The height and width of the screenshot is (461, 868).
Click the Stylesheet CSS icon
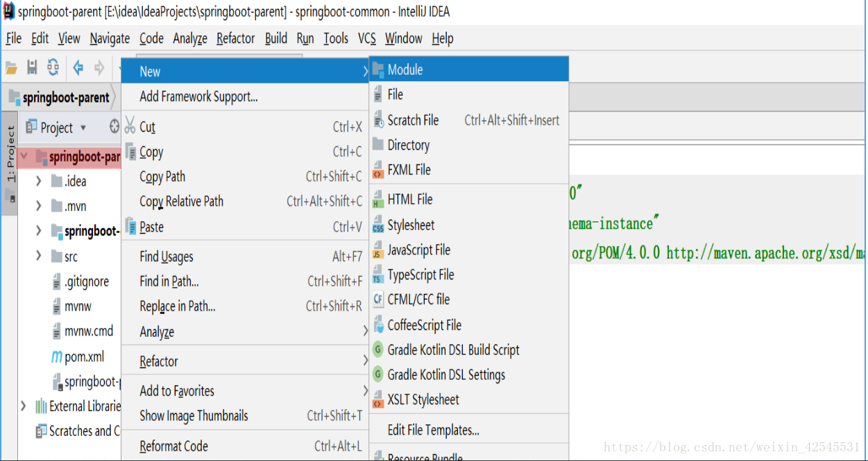378,225
